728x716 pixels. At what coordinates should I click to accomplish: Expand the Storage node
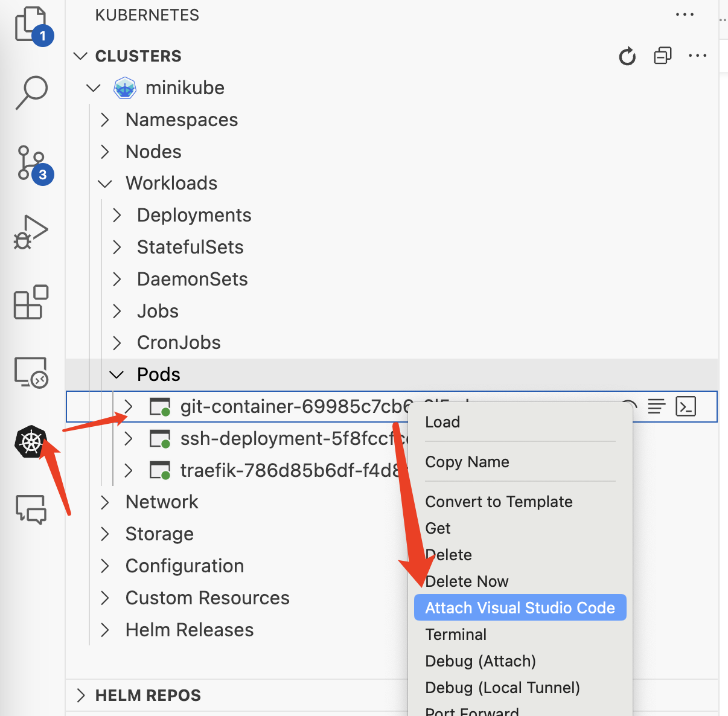click(105, 534)
